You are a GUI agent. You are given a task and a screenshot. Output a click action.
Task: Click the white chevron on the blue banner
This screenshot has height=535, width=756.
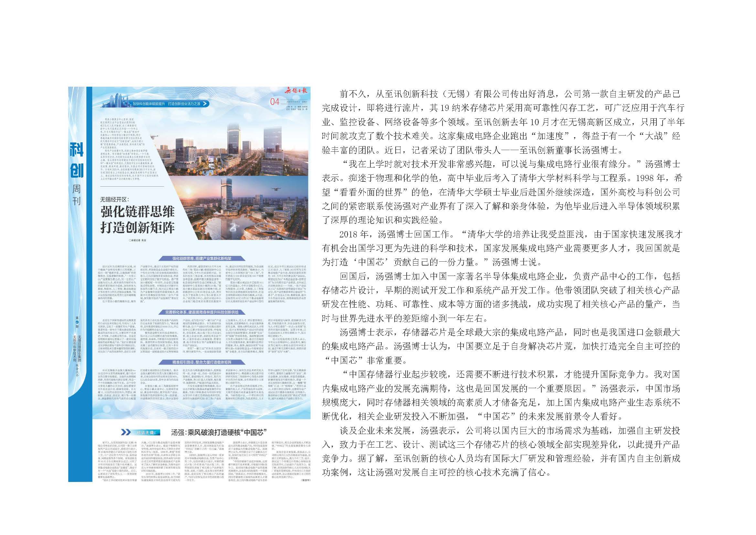point(206,104)
